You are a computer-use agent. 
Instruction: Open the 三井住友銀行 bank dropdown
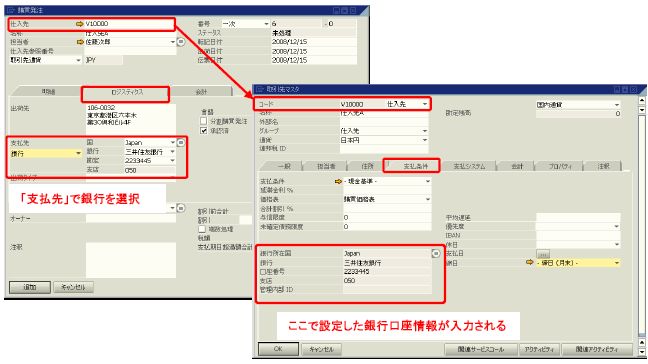pos(172,152)
